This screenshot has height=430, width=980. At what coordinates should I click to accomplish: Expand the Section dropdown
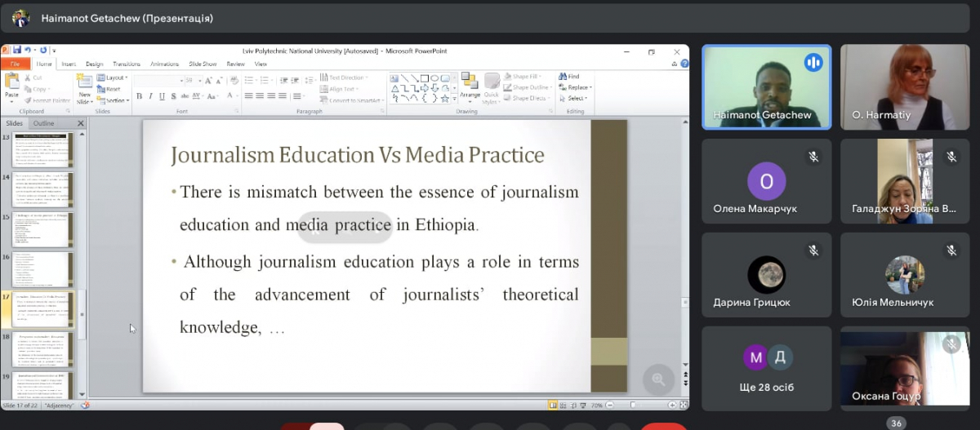tap(116, 100)
